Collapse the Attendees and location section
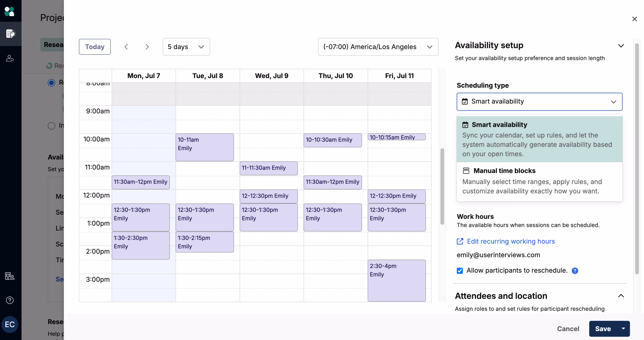644x340 pixels. coord(621,296)
